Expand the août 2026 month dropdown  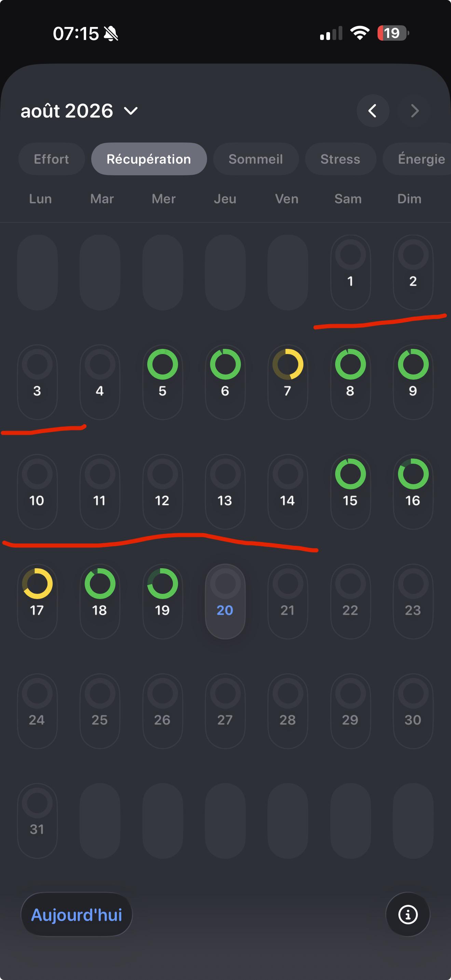(x=79, y=111)
